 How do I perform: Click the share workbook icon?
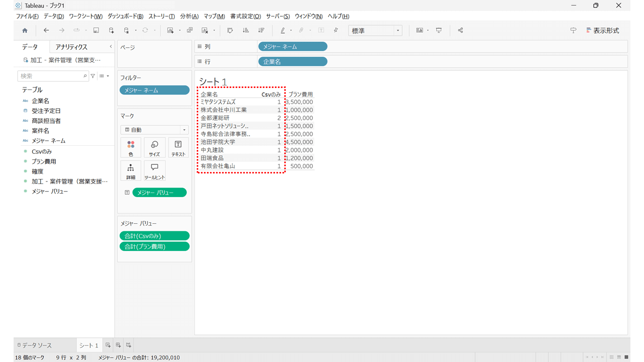[460, 31]
